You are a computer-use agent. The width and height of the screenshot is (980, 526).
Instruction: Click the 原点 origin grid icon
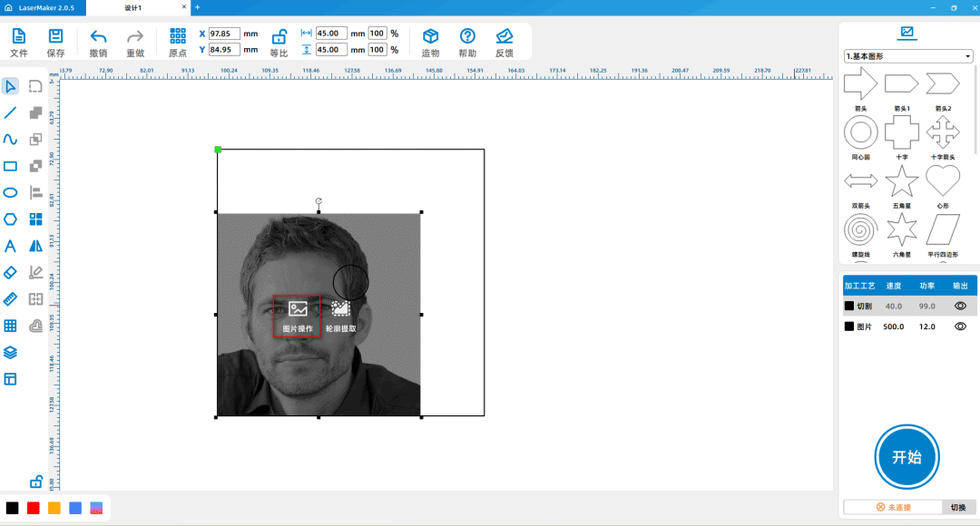[x=178, y=37]
